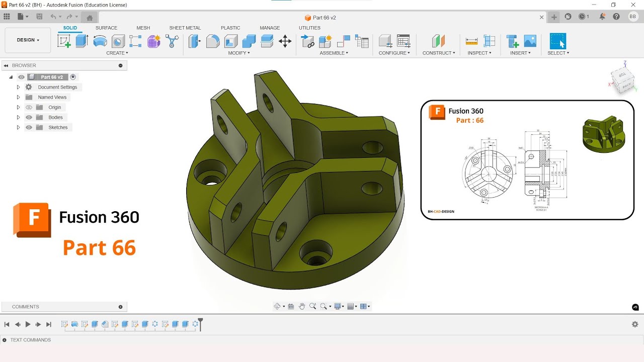Toggle the activate-component radio button for Part 66 v2
644x362 pixels.
point(73,77)
